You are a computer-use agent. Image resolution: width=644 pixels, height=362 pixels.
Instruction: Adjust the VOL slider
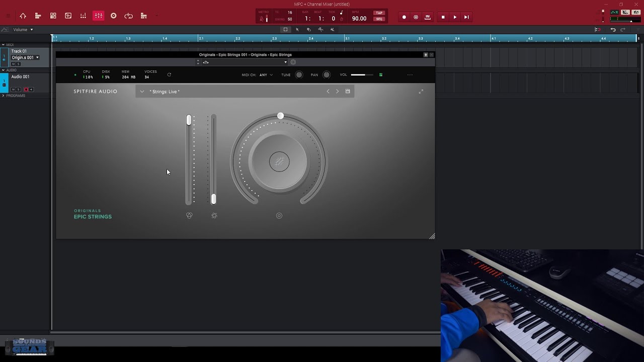pyautogui.click(x=362, y=75)
